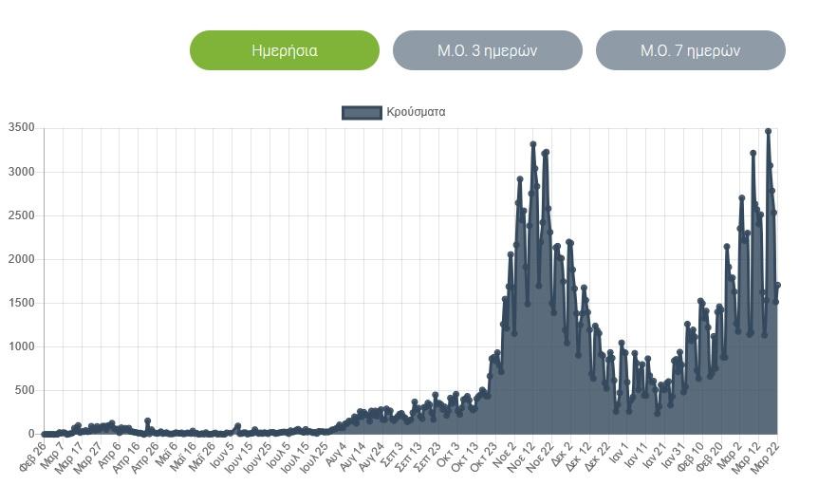Screen dimensions: 818x504
Task: Click the Ιαν 1 x-axis label
Action: point(620,452)
